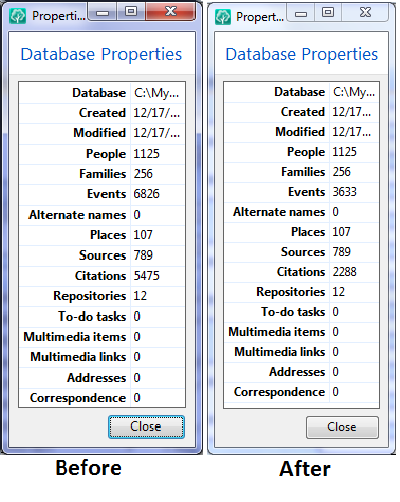
Task: Click Created date 12/17... in After window
Action: pyautogui.click(x=352, y=112)
